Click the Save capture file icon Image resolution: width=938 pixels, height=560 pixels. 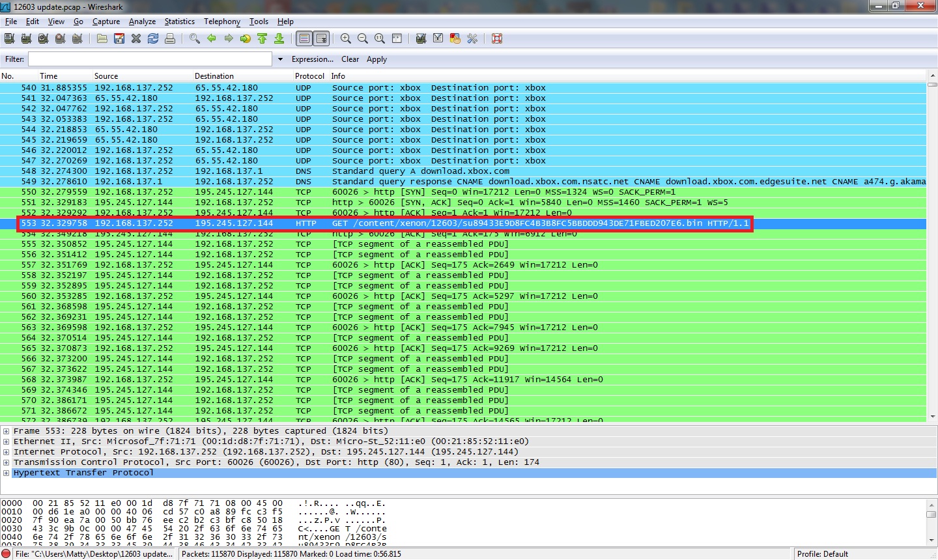[119, 39]
